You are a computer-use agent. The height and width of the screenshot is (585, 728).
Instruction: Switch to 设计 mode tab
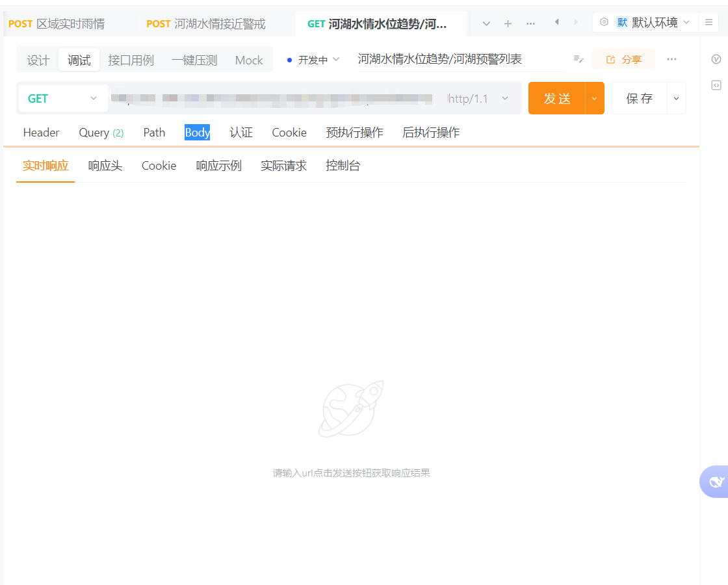pos(38,60)
